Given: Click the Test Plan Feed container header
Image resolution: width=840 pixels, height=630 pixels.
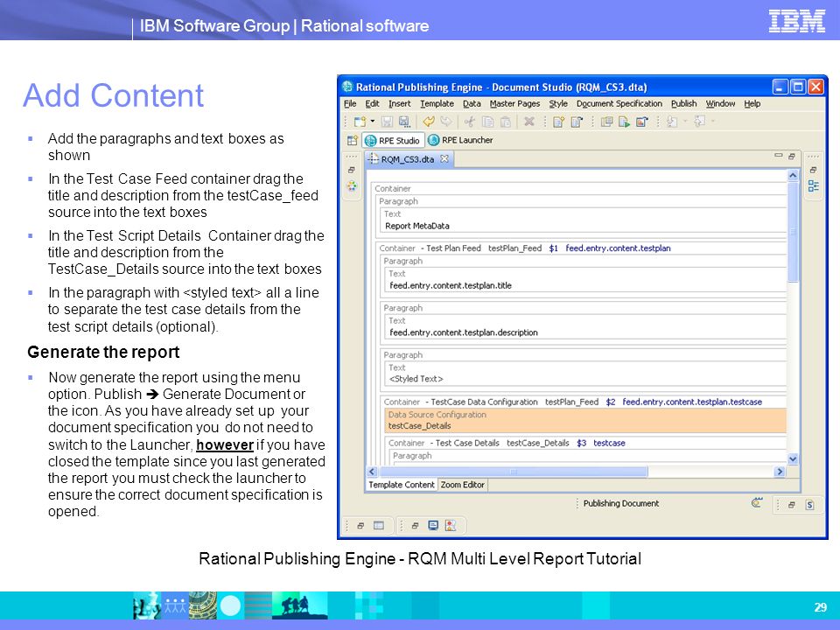Looking at the screenshot, I should click(x=524, y=248).
